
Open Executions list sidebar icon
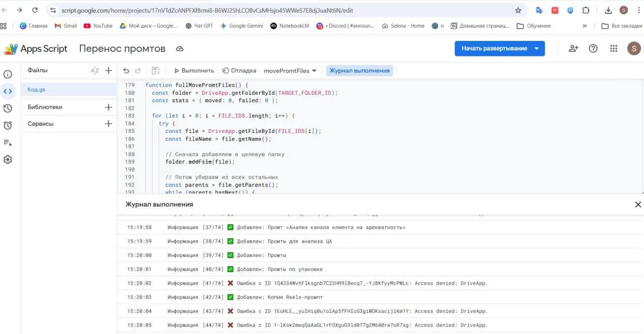pyautogui.click(x=8, y=143)
